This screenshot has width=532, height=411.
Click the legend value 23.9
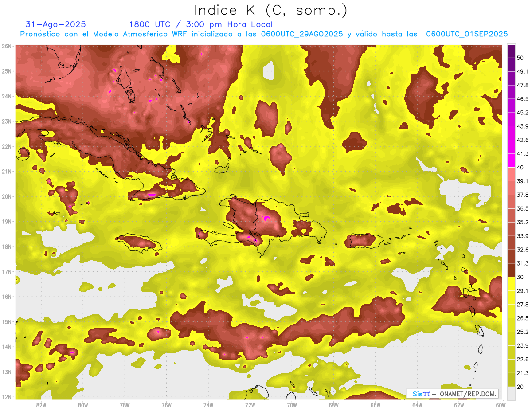[x=522, y=346]
